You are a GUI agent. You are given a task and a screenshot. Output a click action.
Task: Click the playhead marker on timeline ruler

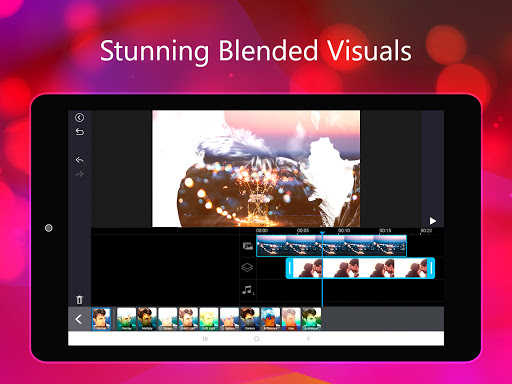tap(322, 233)
